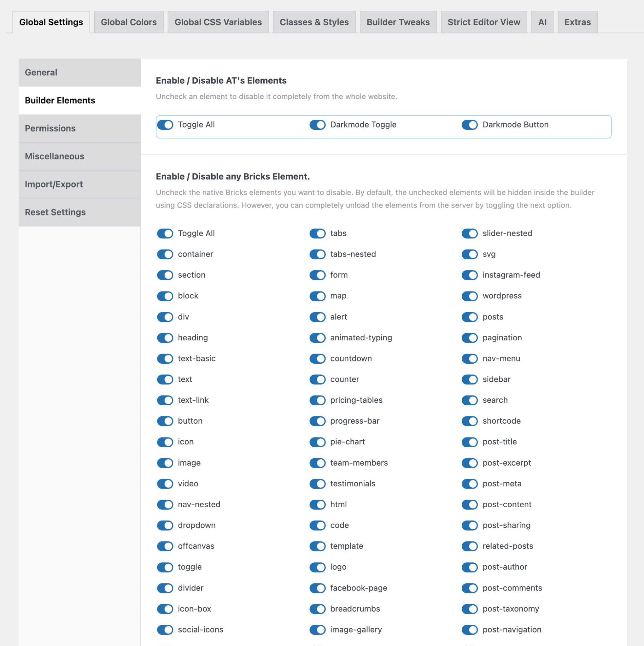Viewport: 644px width, 646px height.
Task: Turn off the tabs-nested element
Action: point(317,254)
